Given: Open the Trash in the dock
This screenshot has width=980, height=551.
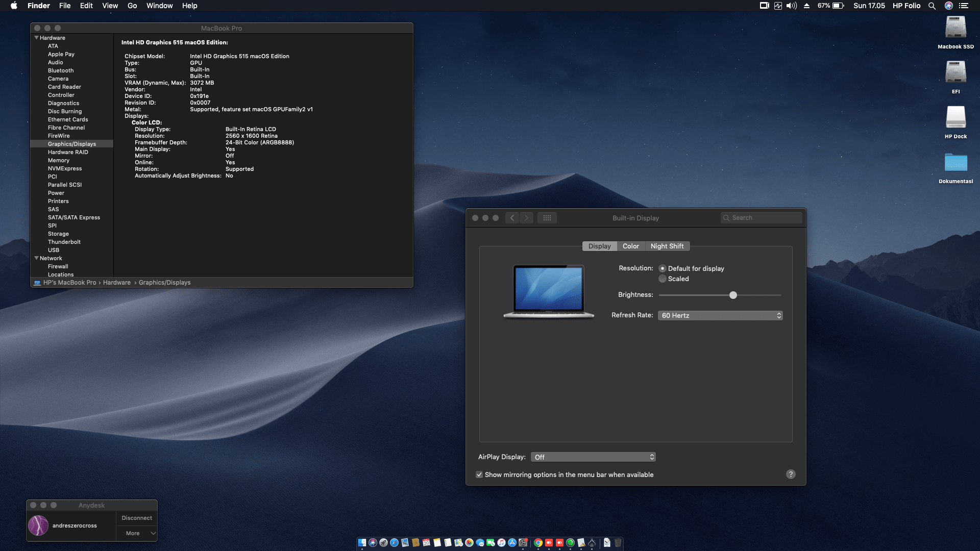Looking at the screenshot, I should (x=618, y=542).
